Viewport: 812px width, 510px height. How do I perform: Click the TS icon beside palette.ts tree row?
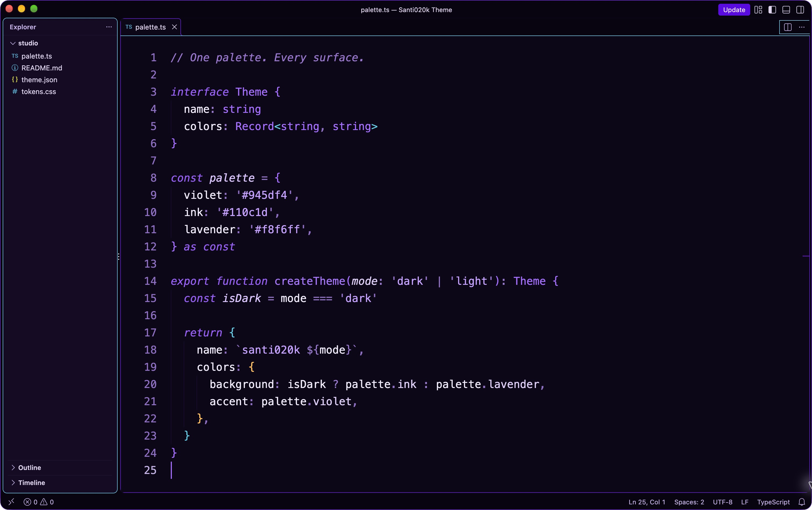pos(15,56)
